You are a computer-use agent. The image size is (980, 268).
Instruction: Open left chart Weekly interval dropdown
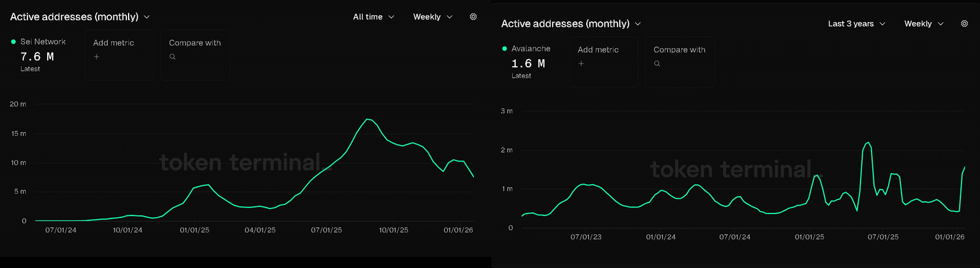(x=432, y=17)
